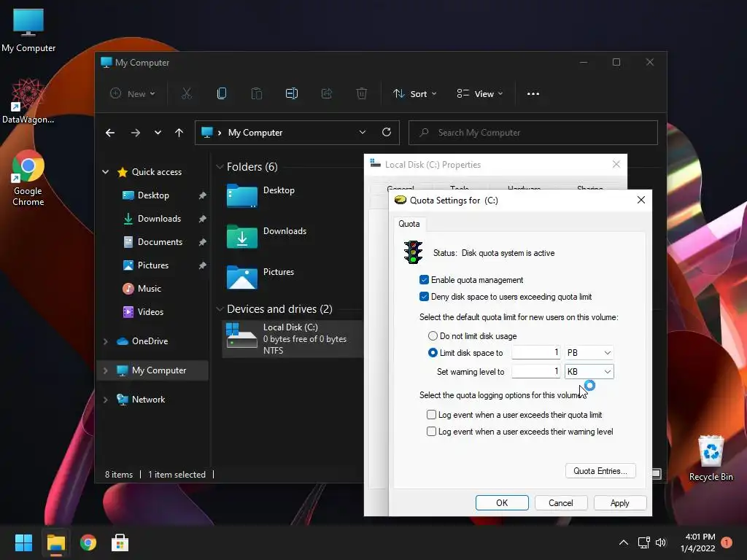Click the volume speaker tray icon
The image size is (747, 560).
point(660,542)
